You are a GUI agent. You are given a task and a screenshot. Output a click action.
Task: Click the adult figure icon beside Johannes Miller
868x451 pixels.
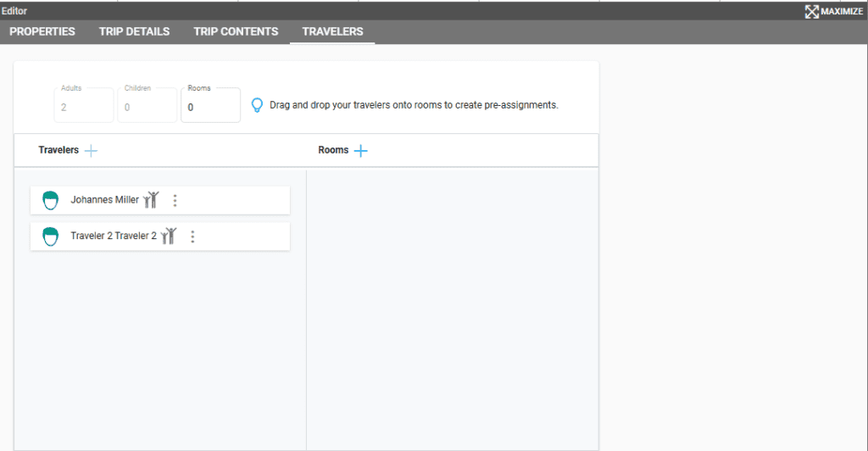(151, 200)
